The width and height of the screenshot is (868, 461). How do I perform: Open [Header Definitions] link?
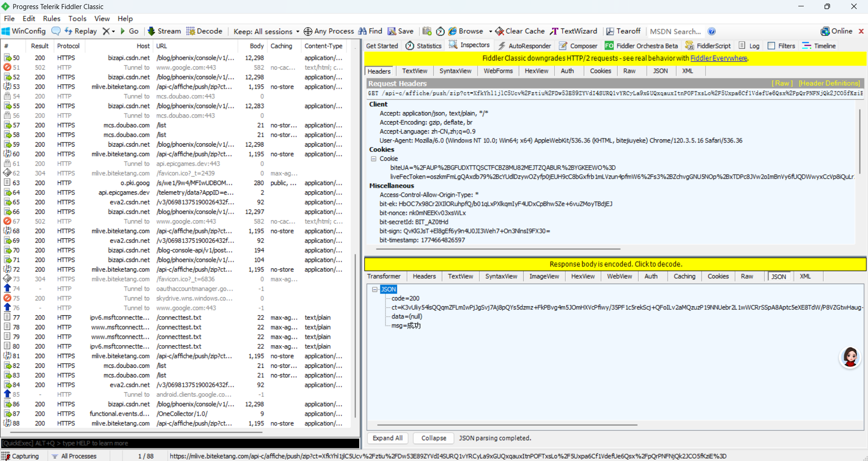point(829,83)
